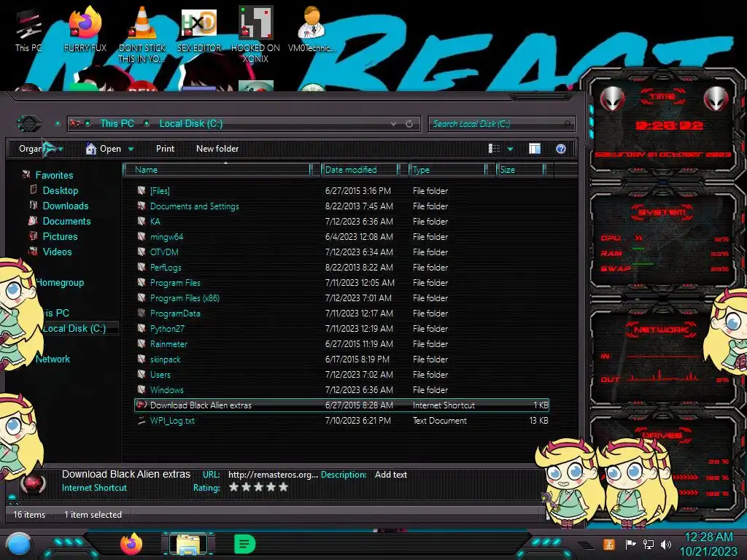The width and height of the screenshot is (747, 560).
Task: Select Documents in the navigation pane
Action: point(66,221)
